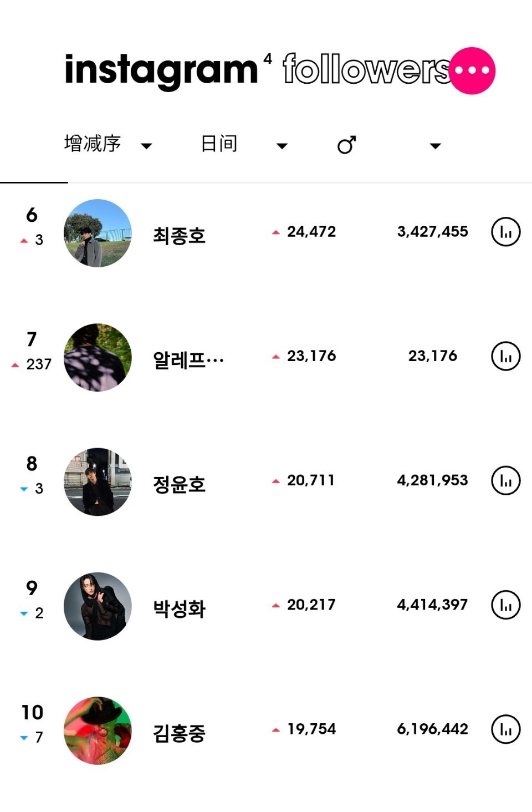This screenshot has width=532, height=812.
Task: Open the chart icon for 김홍중
Action: point(505,729)
